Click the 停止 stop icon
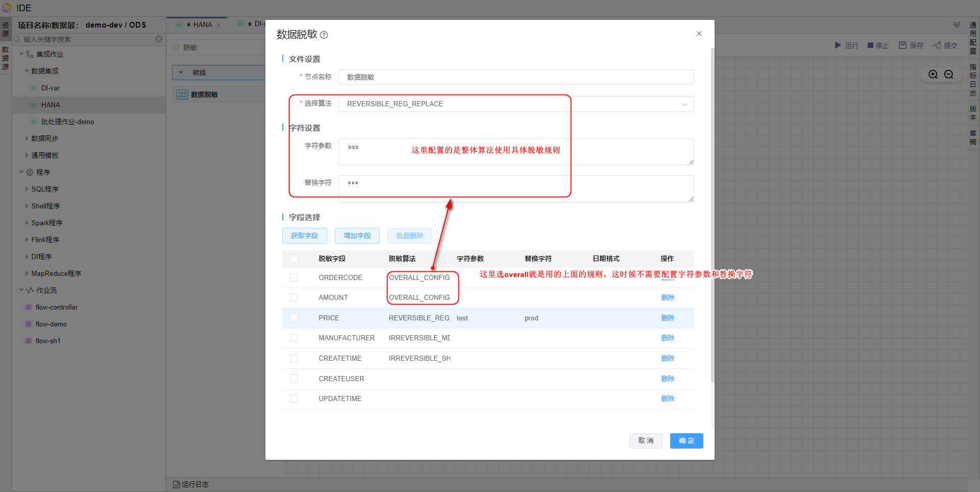This screenshot has width=980, height=492. pos(871,45)
